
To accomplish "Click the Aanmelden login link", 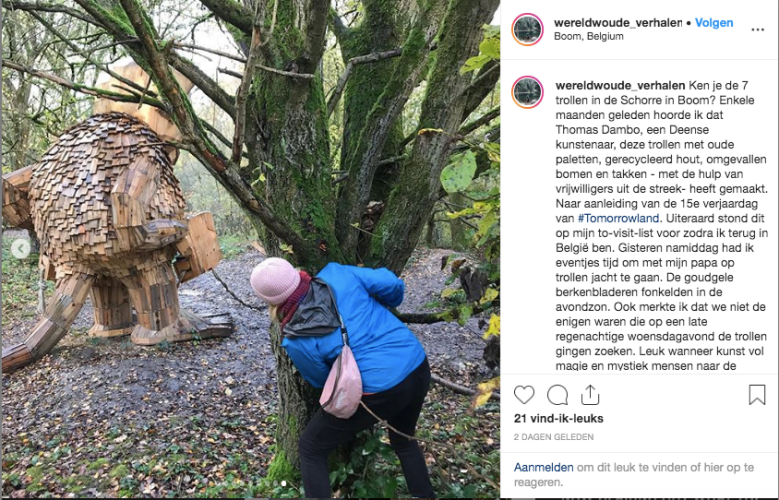I will pyautogui.click(x=544, y=467).
